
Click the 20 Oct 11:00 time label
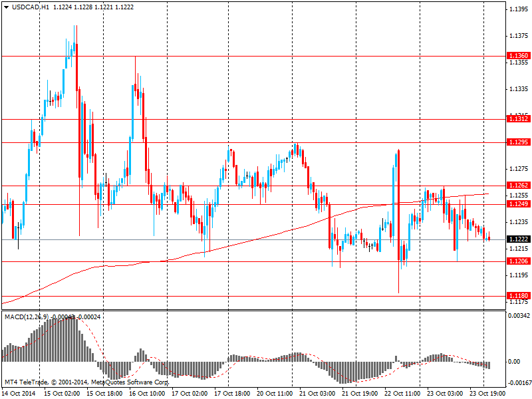tap(275, 393)
